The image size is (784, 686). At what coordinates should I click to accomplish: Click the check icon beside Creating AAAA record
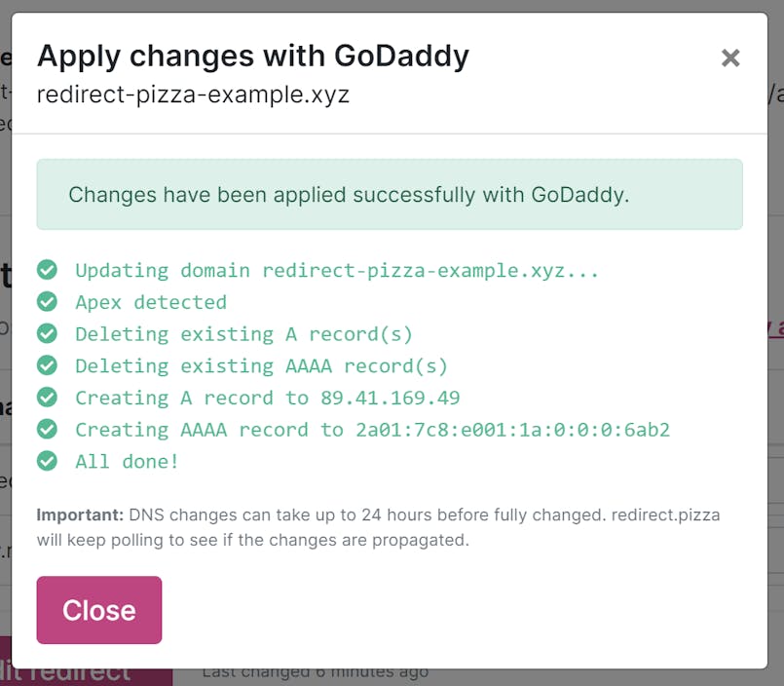click(x=47, y=430)
